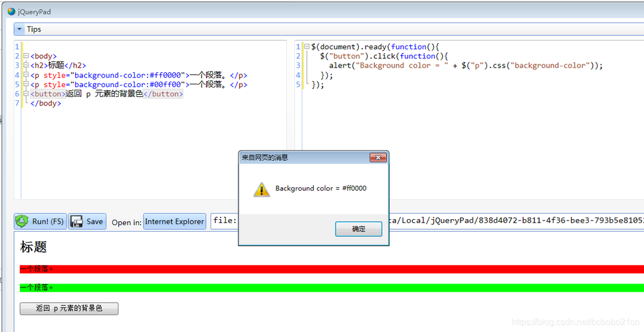This screenshot has height=332, width=644.
Task: Click the red paragraph in preview
Action: pyautogui.click(x=332, y=269)
